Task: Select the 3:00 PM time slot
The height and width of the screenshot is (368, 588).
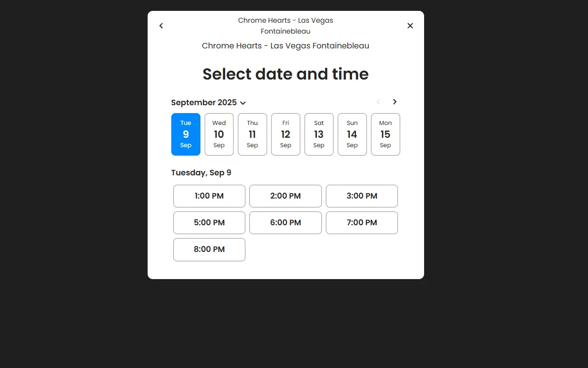Action: (x=362, y=196)
